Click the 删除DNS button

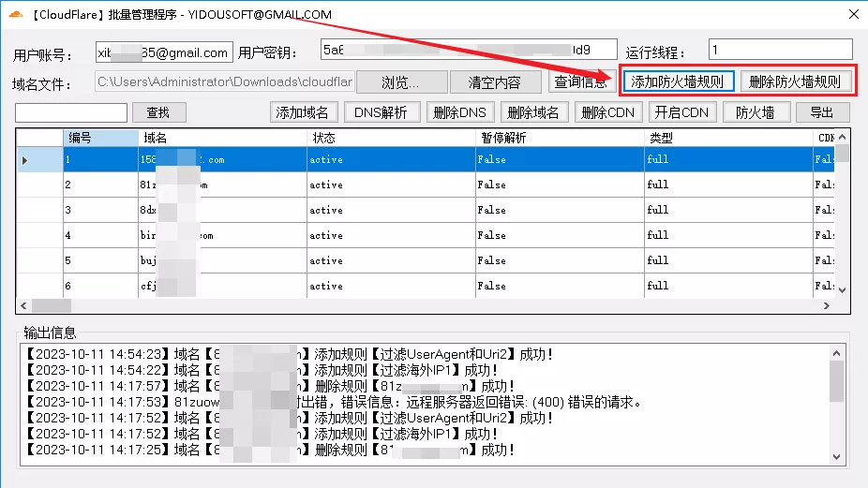coord(459,112)
